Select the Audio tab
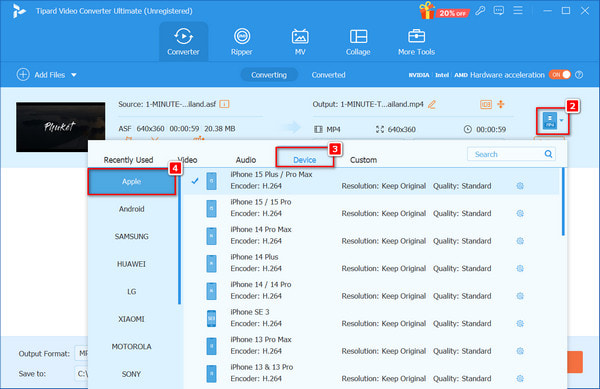This screenshot has width=600, height=389. click(x=246, y=160)
